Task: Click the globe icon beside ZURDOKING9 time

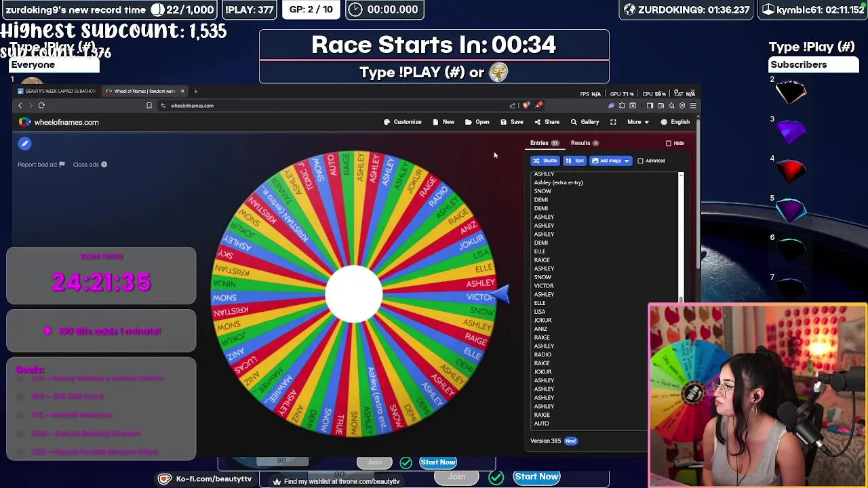Action: (x=629, y=9)
